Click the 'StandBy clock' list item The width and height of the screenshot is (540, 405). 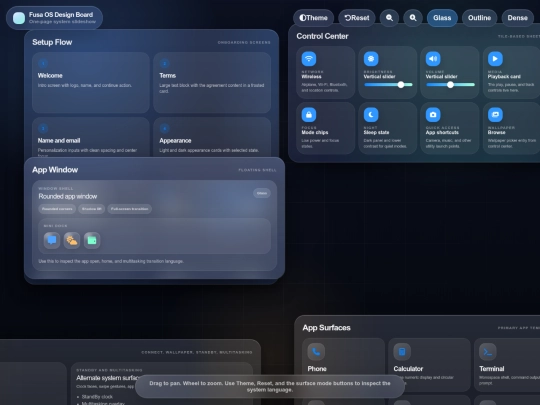pos(97,397)
